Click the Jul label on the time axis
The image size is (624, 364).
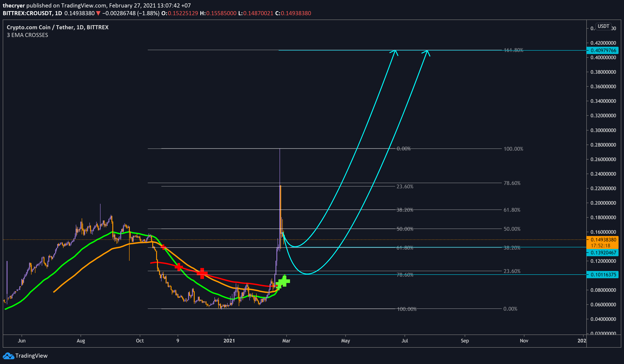(x=405, y=341)
